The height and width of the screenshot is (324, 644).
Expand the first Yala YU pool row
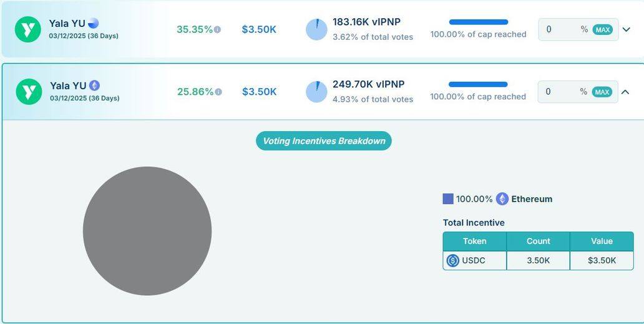click(627, 29)
